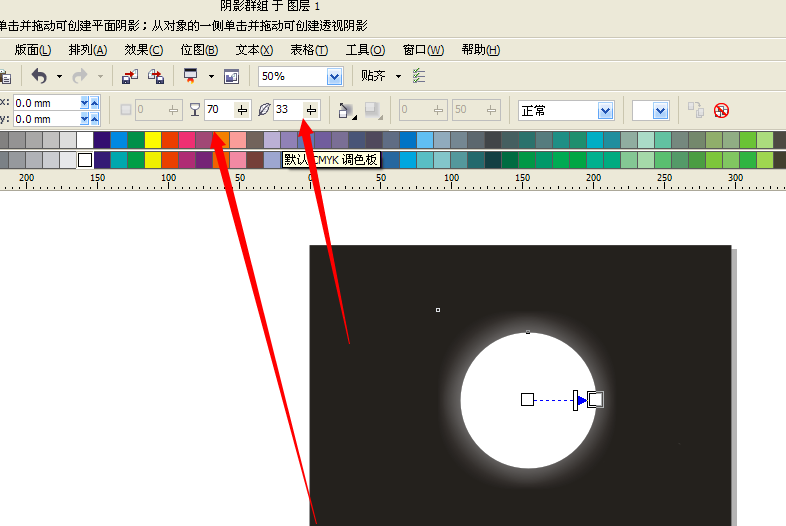Open the 位图(B) menu
786x526 pixels.
(200, 50)
